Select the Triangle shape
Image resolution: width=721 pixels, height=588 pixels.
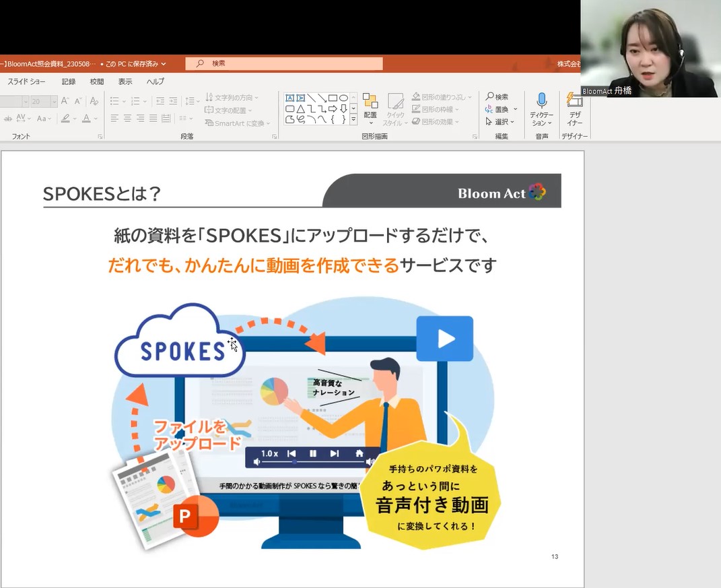(300, 109)
